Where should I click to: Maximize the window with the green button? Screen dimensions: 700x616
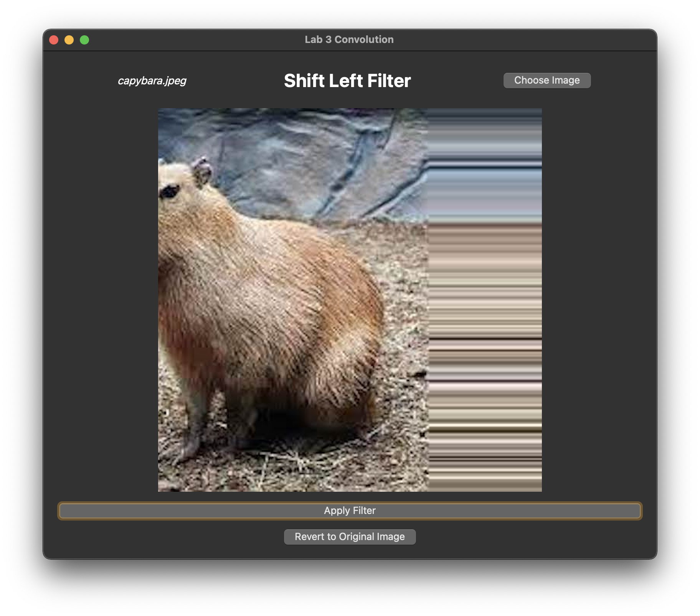(x=84, y=40)
